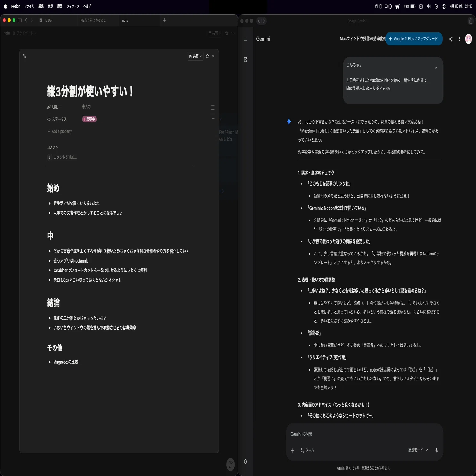Open the 高速モード model selector
This screenshot has width=476, height=476.
(x=418, y=450)
